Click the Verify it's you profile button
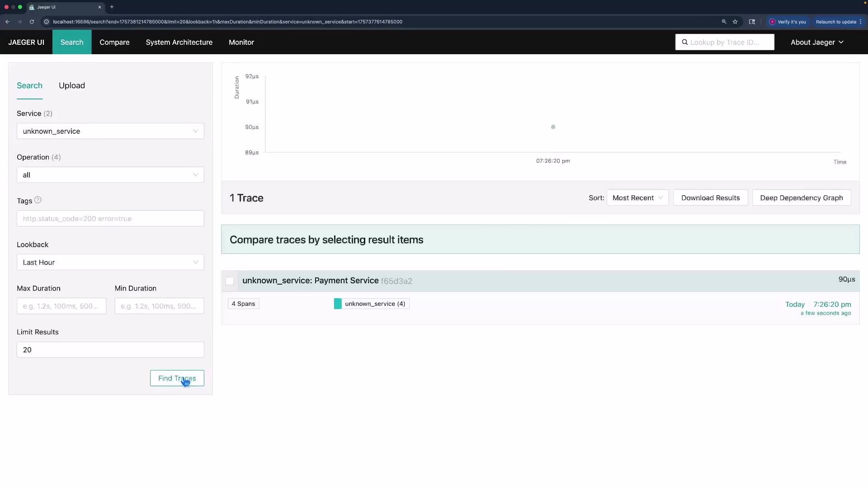This screenshot has width=868, height=488. click(788, 22)
